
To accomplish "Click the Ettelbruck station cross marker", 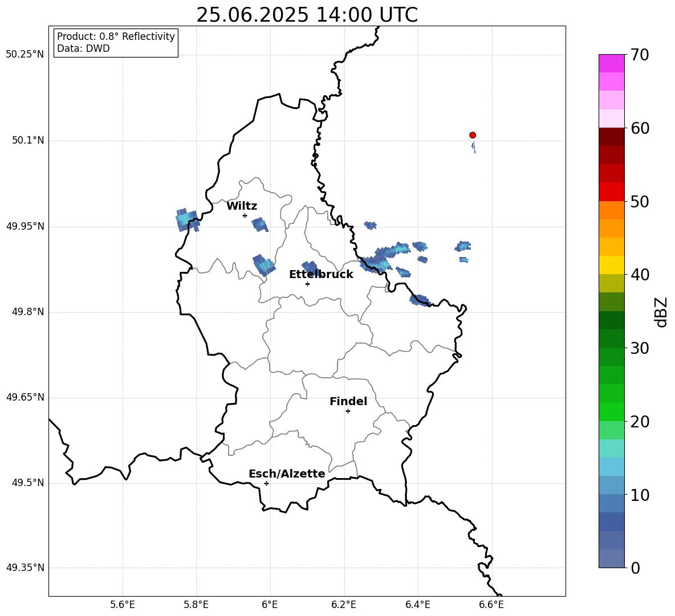I will [307, 284].
